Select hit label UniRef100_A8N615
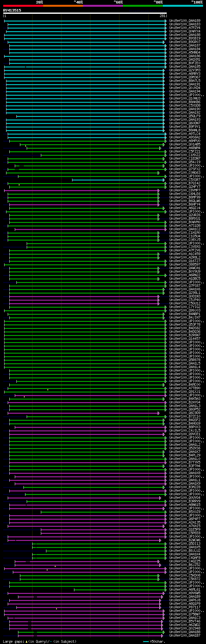Viewport: 206px width, 644px height. click(x=185, y=505)
